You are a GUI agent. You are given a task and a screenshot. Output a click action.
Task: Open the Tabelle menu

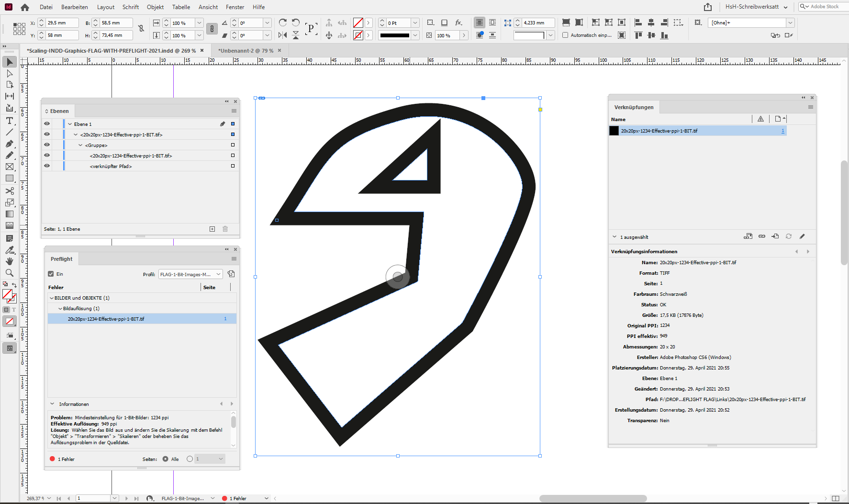[x=181, y=7]
